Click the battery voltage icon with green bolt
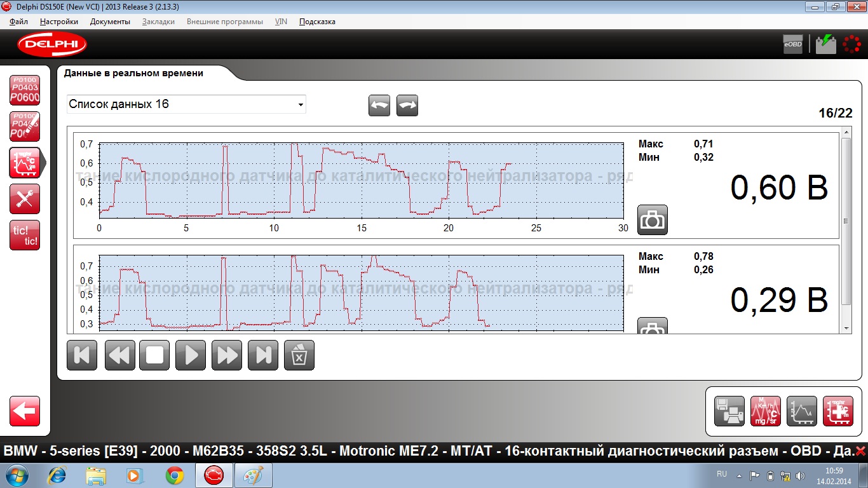The image size is (868, 488). [826, 44]
